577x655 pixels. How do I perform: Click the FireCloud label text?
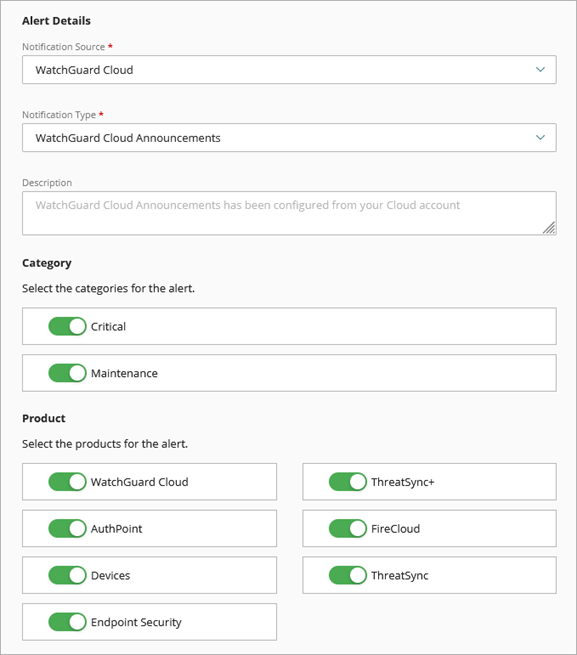point(396,529)
